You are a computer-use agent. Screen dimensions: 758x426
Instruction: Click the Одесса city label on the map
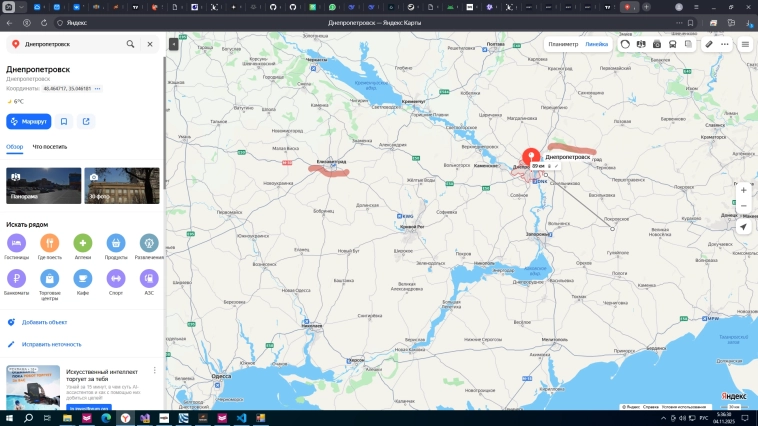click(221, 376)
